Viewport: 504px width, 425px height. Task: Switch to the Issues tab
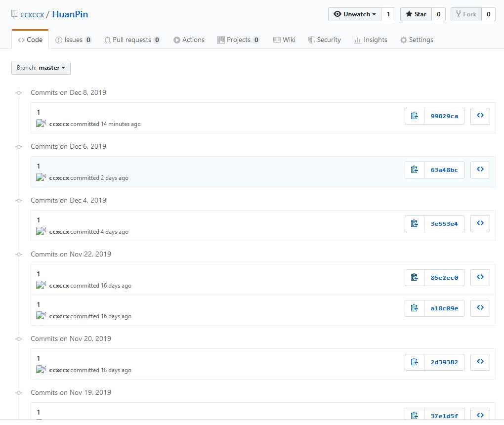[73, 40]
